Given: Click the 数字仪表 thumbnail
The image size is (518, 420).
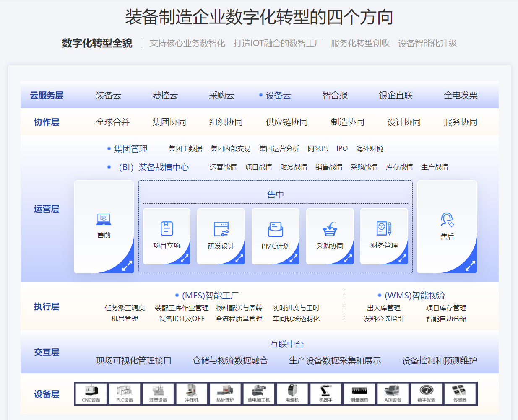Looking at the screenshot, I should click(x=427, y=394).
